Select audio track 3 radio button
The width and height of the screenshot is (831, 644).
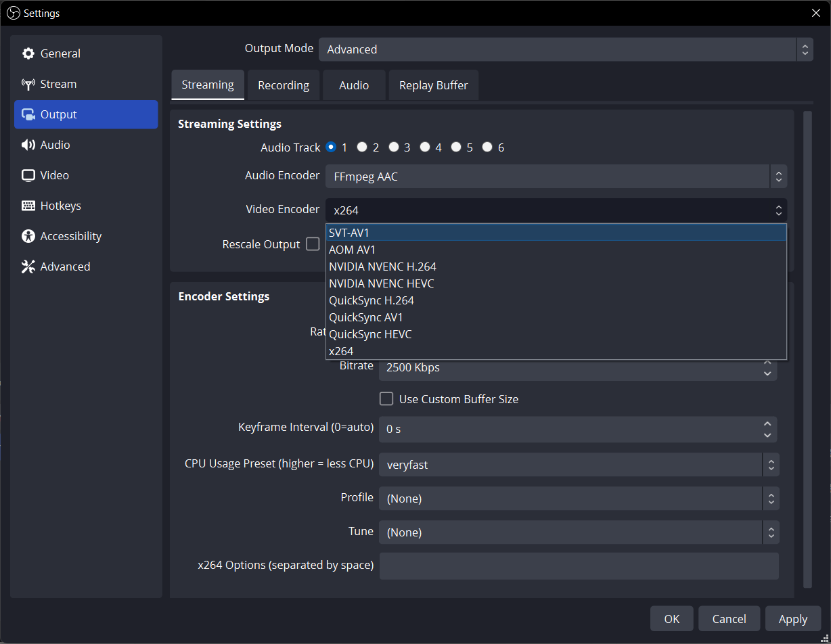(394, 147)
